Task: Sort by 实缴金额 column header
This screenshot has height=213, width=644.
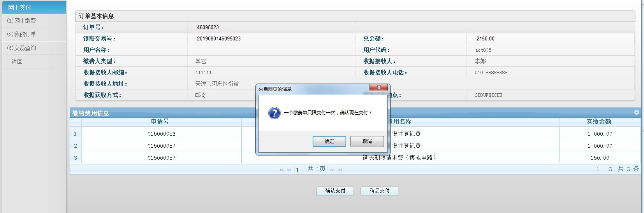Action: [x=599, y=122]
